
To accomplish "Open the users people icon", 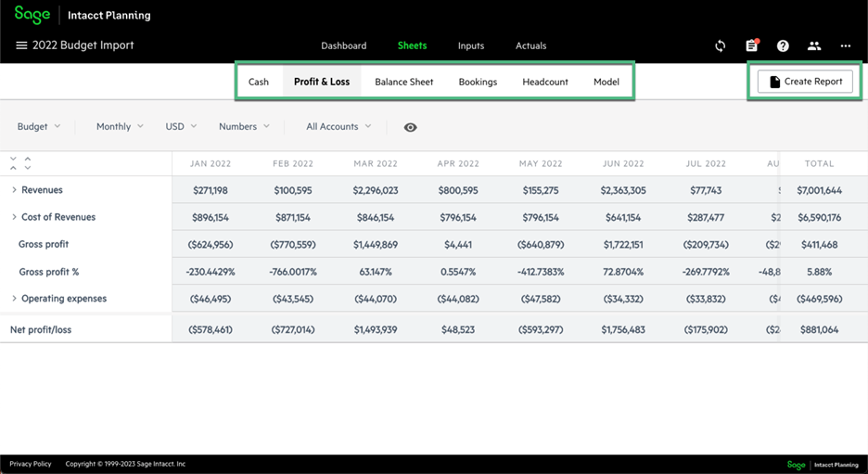I will [814, 46].
